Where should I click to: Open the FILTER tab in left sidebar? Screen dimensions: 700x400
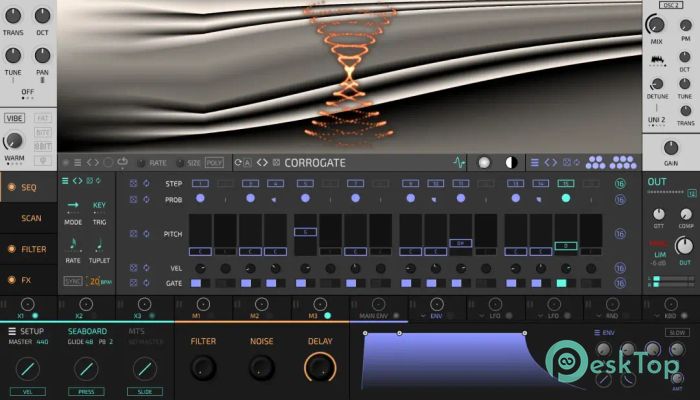29,248
